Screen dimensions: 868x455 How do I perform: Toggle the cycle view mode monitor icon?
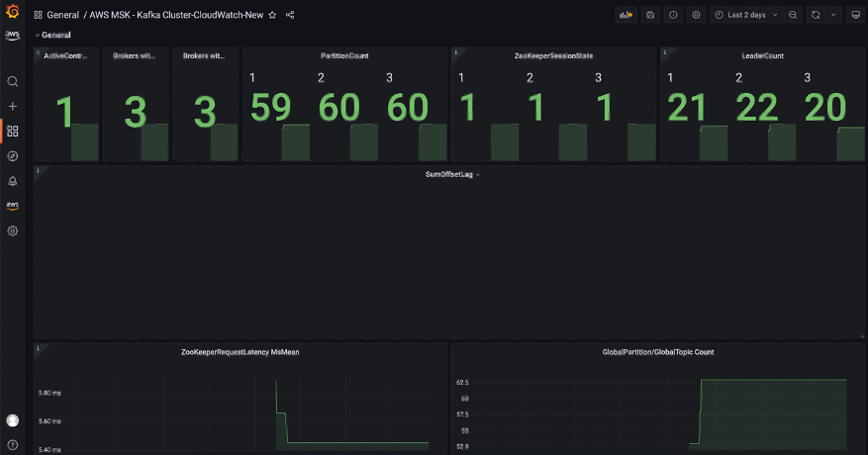(855, 15)
